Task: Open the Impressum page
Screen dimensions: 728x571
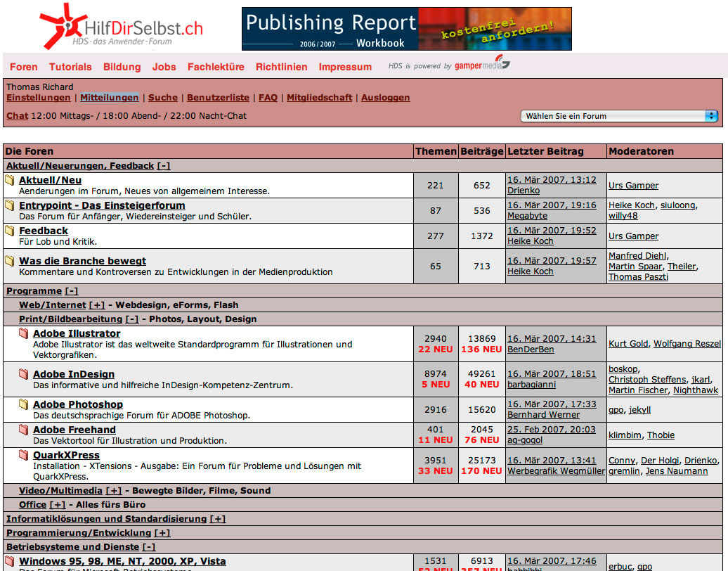Action: tap(345, 67)
